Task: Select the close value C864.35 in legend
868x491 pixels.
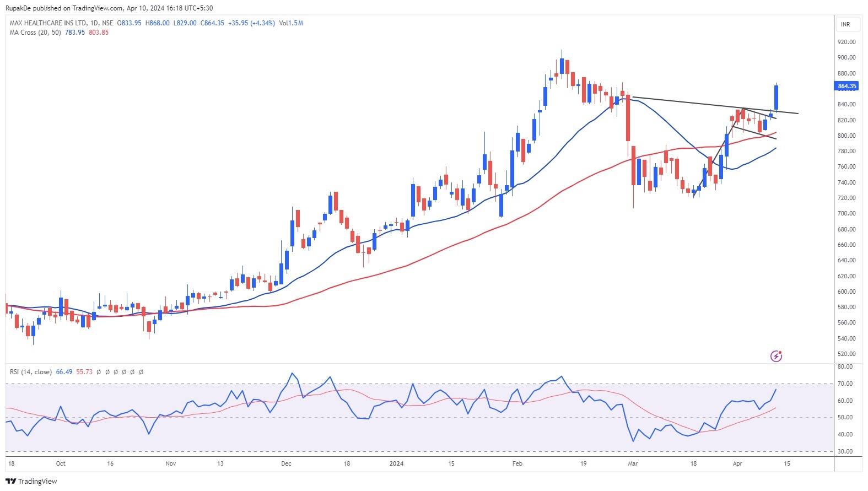Action: (212, 23)
